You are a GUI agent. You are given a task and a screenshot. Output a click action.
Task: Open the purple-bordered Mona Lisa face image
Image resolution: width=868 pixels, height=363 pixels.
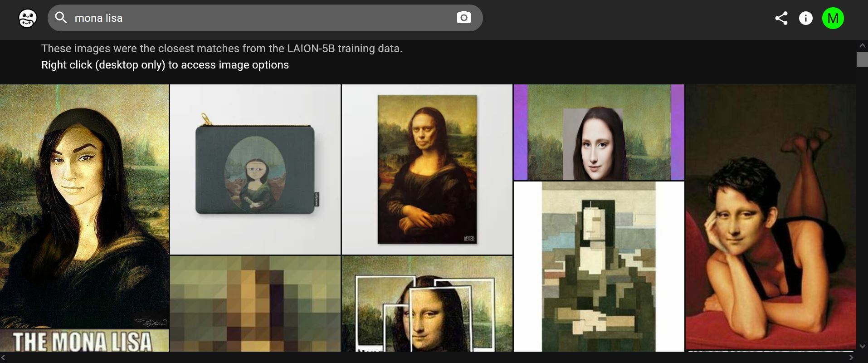pyautogui.click(x=599, y=132)
